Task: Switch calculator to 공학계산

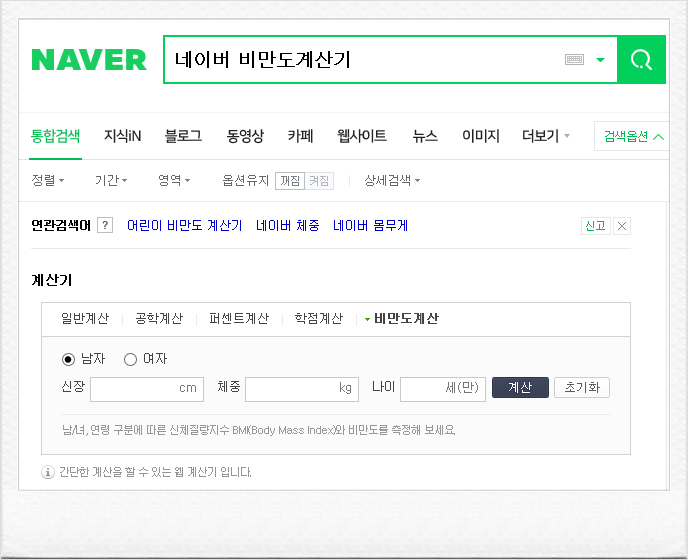Action: (159, 319)
